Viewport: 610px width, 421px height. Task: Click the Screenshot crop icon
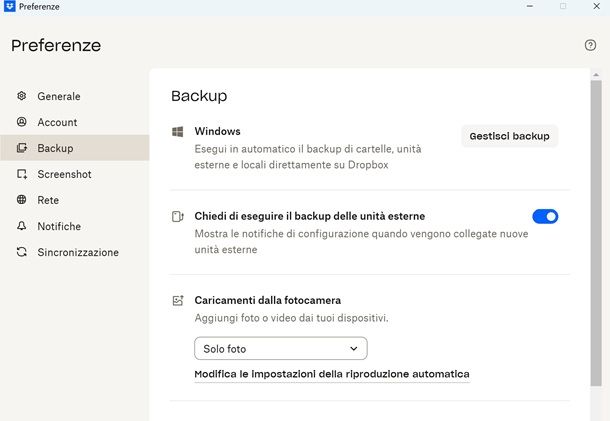(22, 174)
